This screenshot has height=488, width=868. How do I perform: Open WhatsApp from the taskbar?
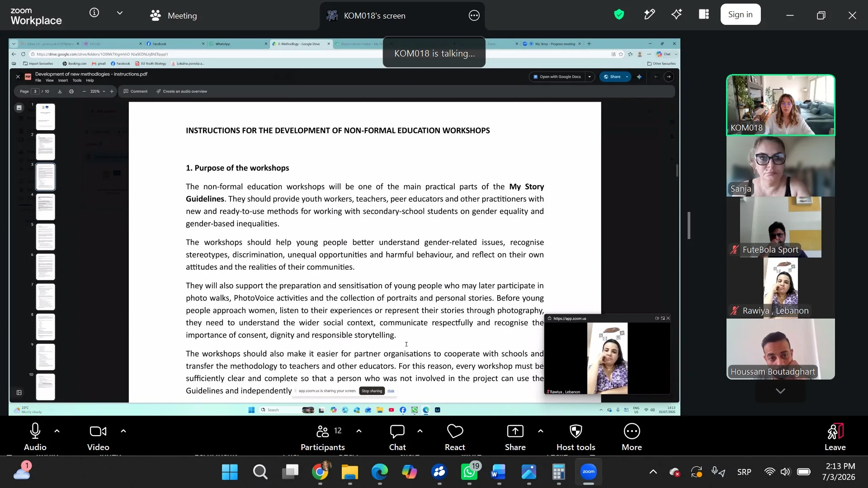coord(469,472)
